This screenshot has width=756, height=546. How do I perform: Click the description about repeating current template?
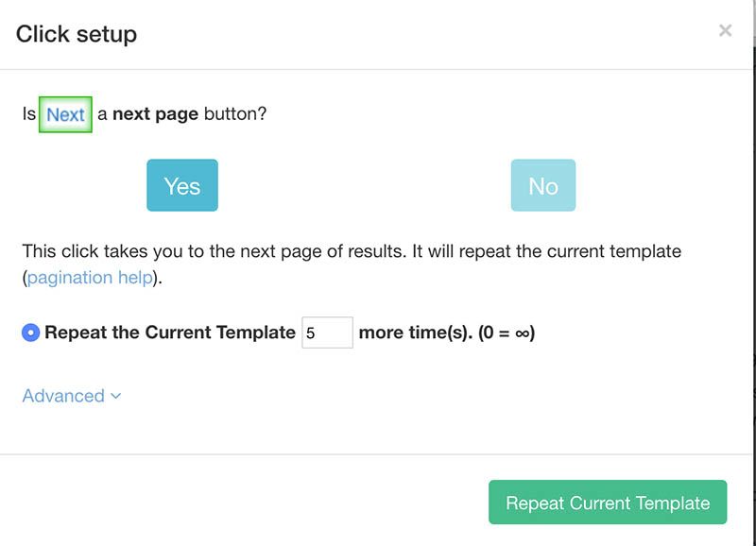coord(352,264)
